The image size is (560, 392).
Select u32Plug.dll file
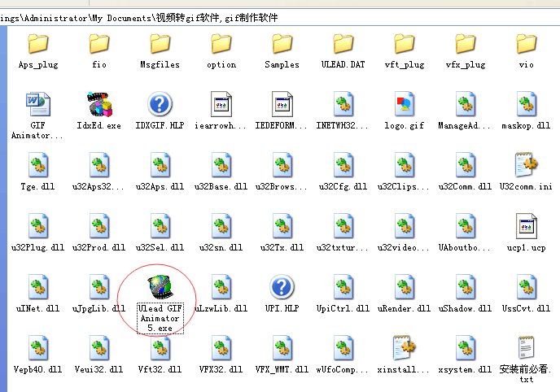[38, 226]
